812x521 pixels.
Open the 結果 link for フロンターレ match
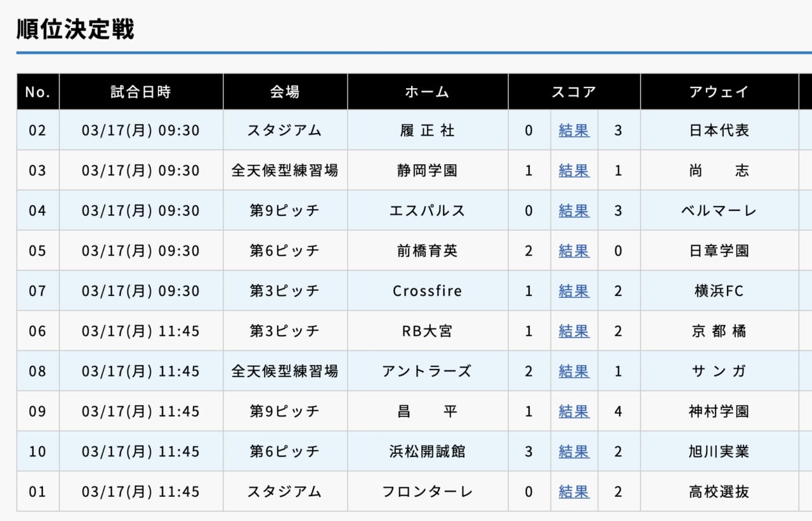pos(574,492)
